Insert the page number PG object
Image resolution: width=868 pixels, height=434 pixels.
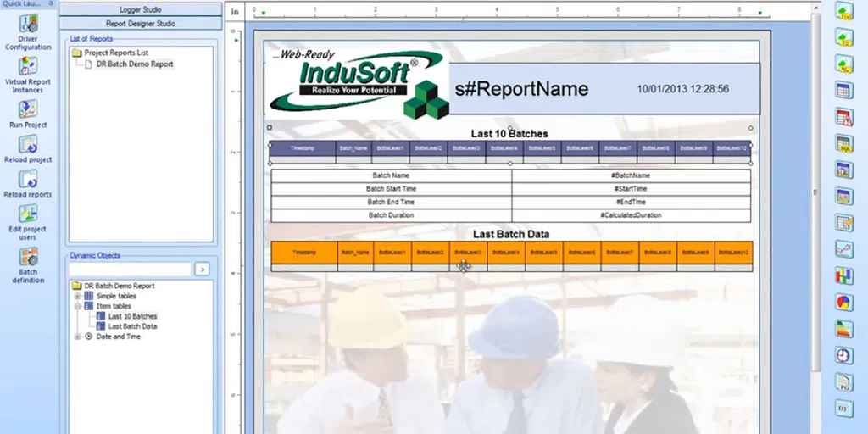[x=844, y=381]
